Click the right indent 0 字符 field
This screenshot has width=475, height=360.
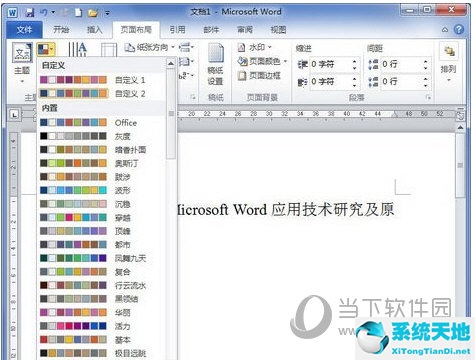click(x=330, y=81)
